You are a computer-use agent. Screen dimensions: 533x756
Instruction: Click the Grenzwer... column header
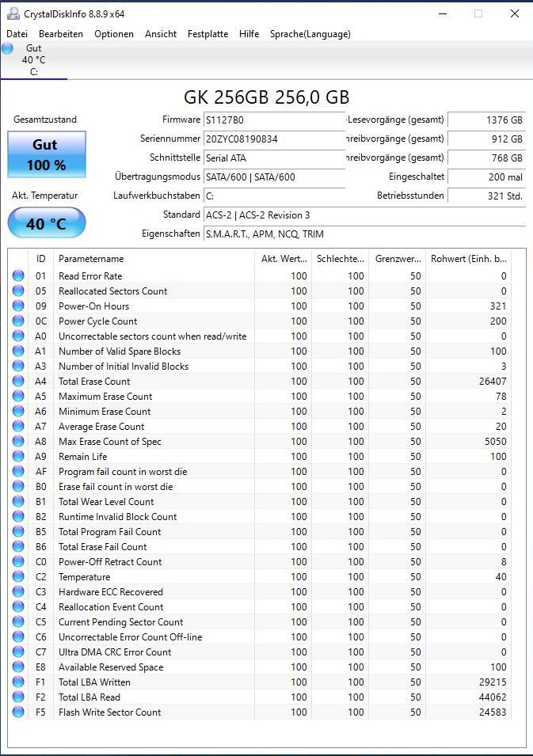pos(397,259)
